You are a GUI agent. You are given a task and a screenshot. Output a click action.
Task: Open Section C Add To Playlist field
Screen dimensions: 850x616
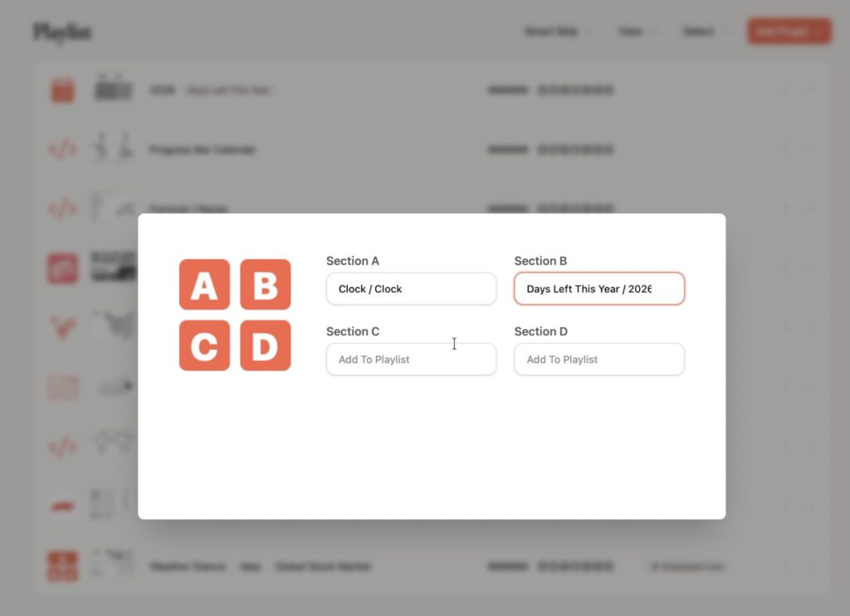tap(412, 359)
